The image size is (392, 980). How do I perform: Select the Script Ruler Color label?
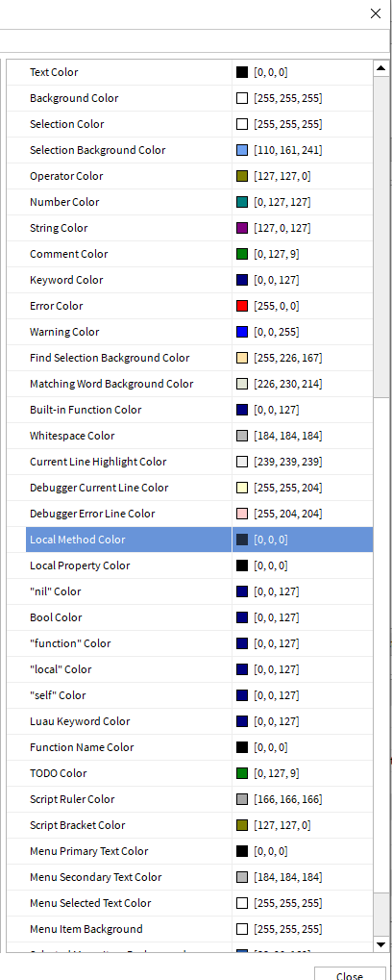point(72,799)
